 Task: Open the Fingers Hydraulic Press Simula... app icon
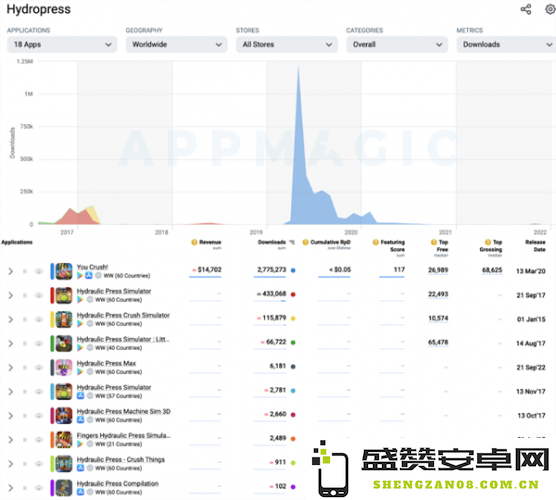point(64,440)
